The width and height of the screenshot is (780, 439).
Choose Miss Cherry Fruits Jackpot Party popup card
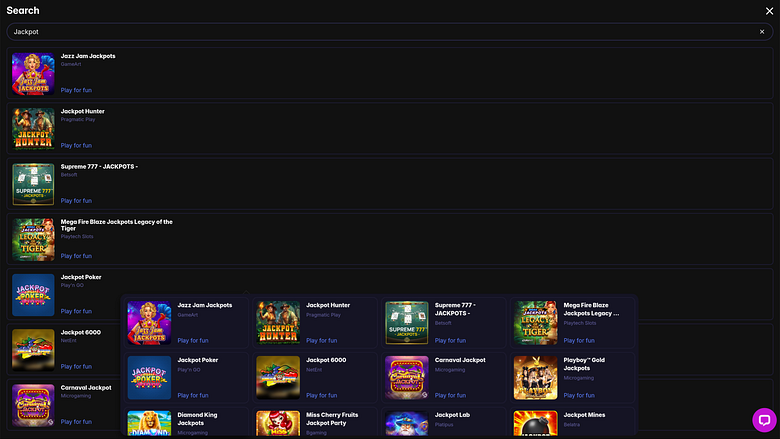[314, 422]
